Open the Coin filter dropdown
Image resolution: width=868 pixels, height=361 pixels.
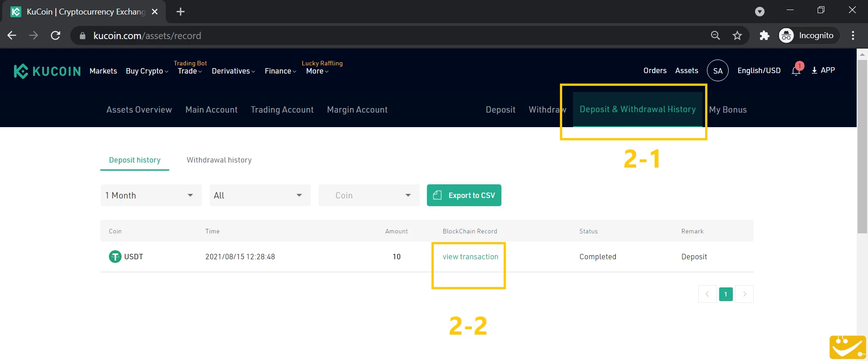(369, 195)
